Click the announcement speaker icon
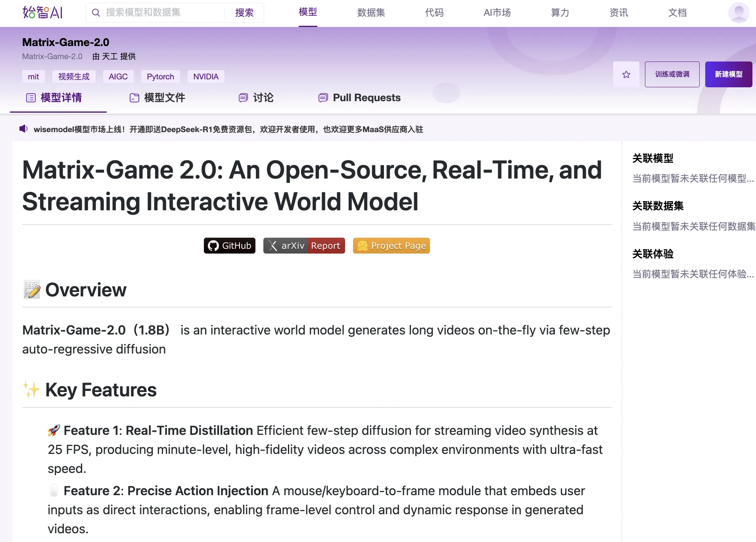756x542 pixels. pos(23,129)
